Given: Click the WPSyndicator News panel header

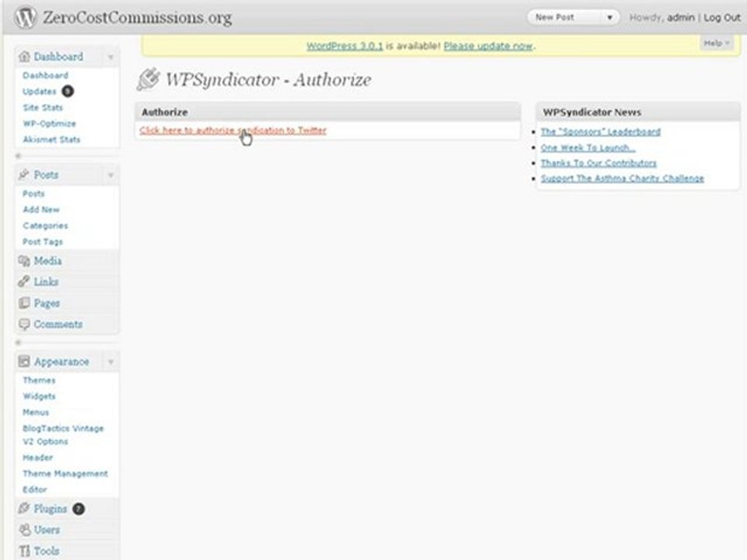Looking at the screenshot, I should point(638,112).
